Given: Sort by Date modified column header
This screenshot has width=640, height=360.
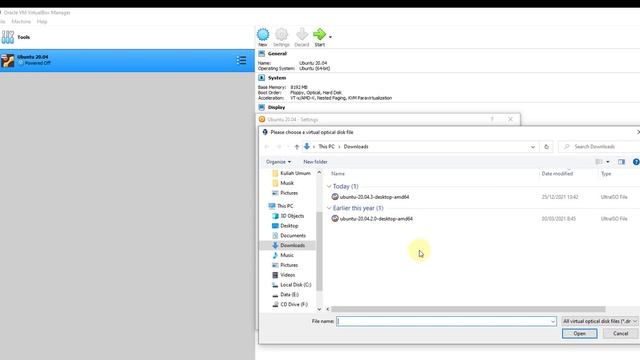Looking at the screenshot, I should [557, 174].
